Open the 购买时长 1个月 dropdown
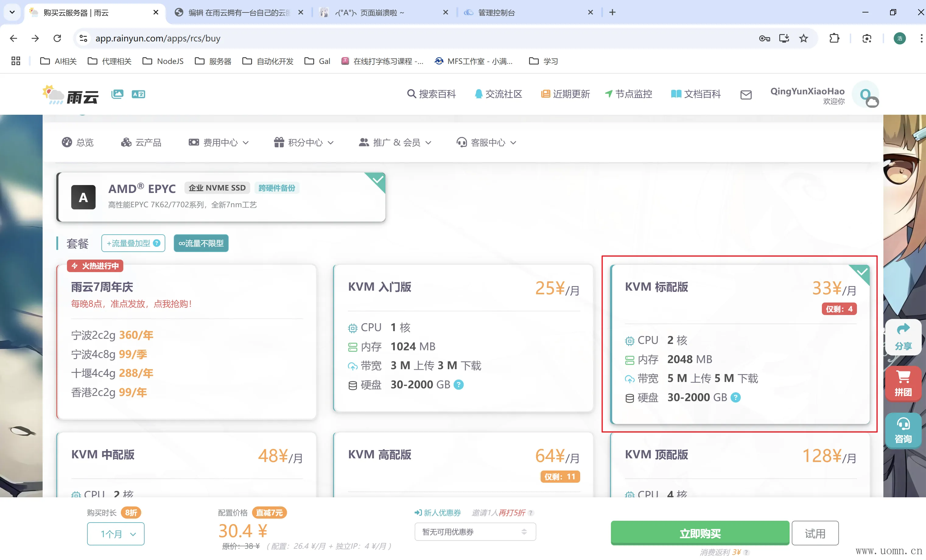The height and width of the screenshot is (560, 926). pyautogui.click(x=116, y=534)
